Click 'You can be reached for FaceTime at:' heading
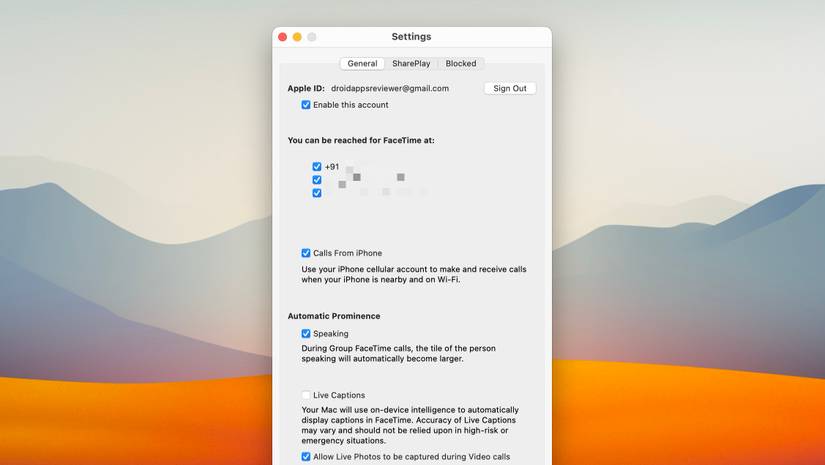 coord(361,140)
